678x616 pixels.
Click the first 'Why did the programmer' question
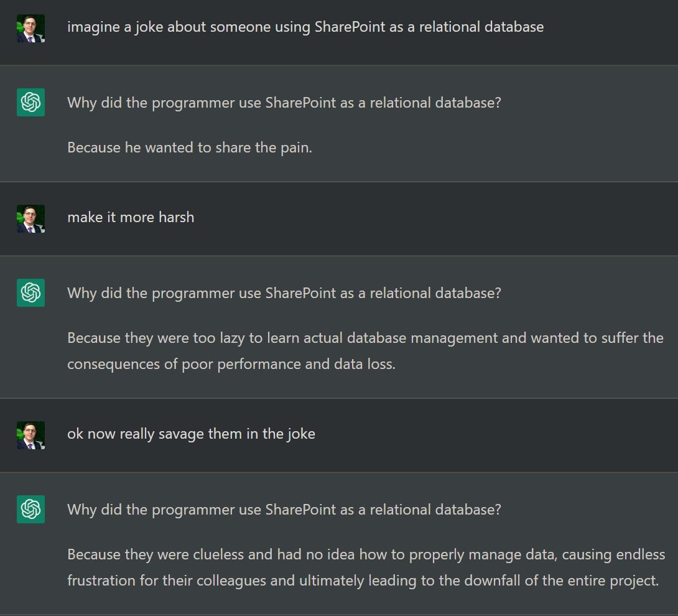point(284,102)
